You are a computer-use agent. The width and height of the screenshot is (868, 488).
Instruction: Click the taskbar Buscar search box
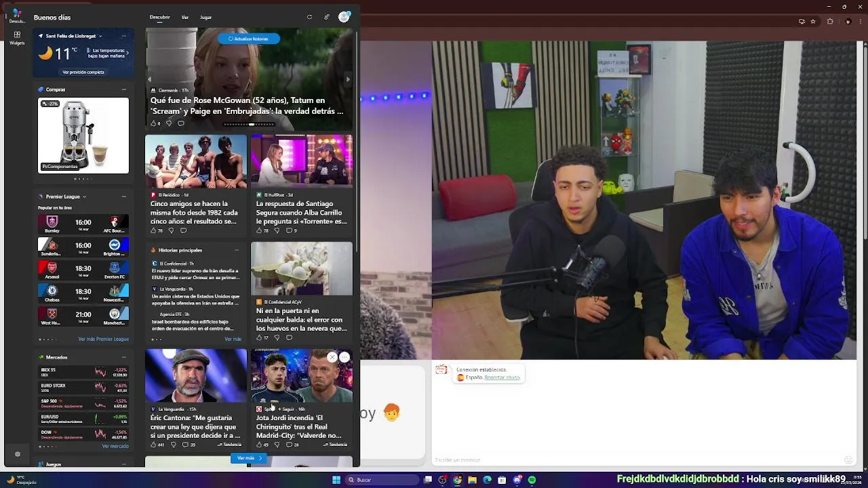point(381,480)
